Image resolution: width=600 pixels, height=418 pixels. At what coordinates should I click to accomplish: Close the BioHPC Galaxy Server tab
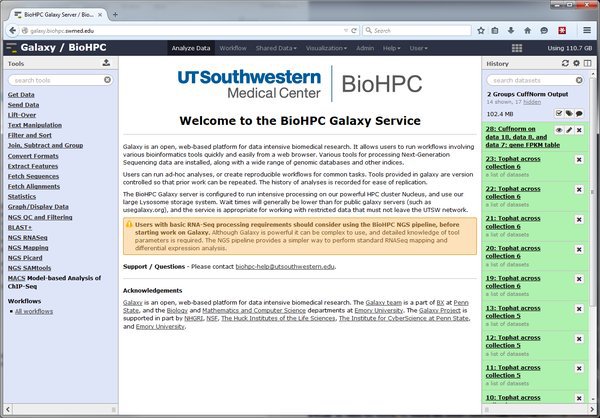(x=100, y=15)
